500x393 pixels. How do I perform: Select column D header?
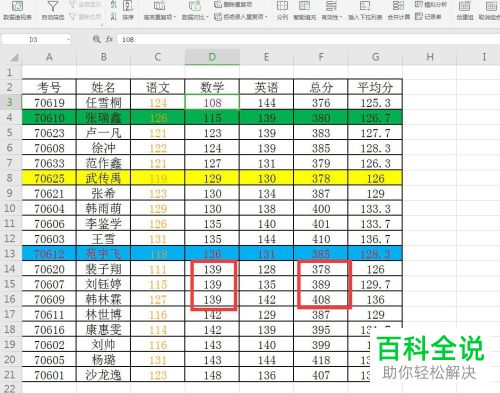pos(212,57)
